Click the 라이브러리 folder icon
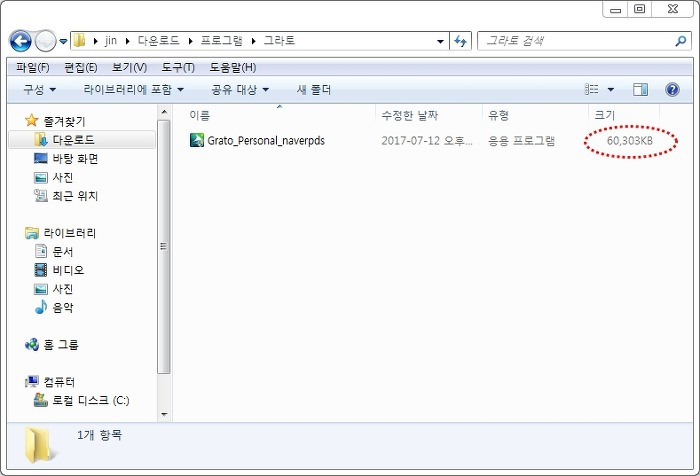This screenshot has width=700, height=476. click(32, 233)
